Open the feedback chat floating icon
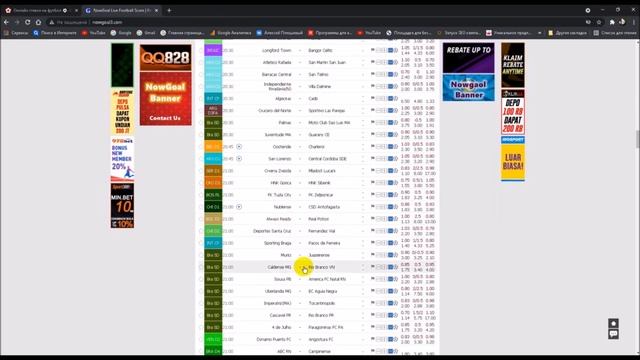This screenshot has width=640, height=360. (613, 334)
